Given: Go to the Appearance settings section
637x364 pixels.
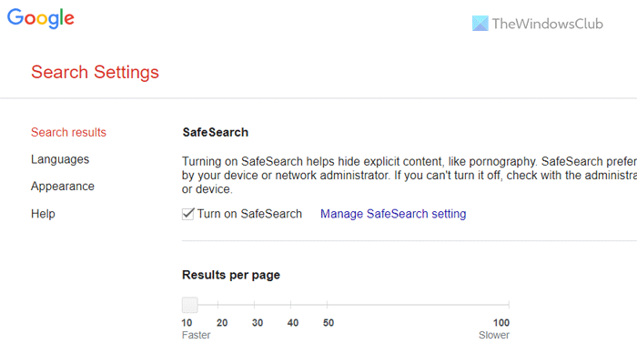Looking at the screenshot, I should [x=63, y=187].
